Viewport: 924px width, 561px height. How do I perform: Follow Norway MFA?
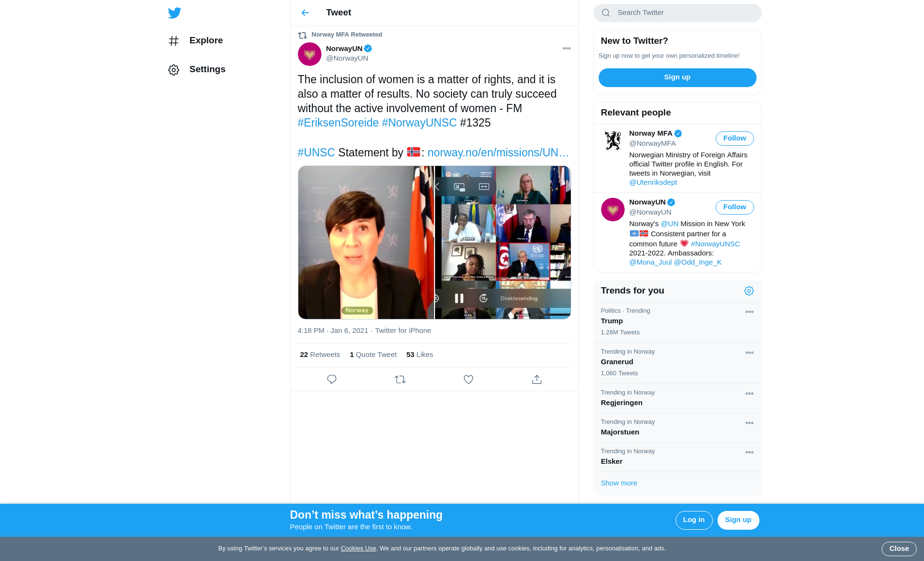pyautogui.click(x=734, y=139)
